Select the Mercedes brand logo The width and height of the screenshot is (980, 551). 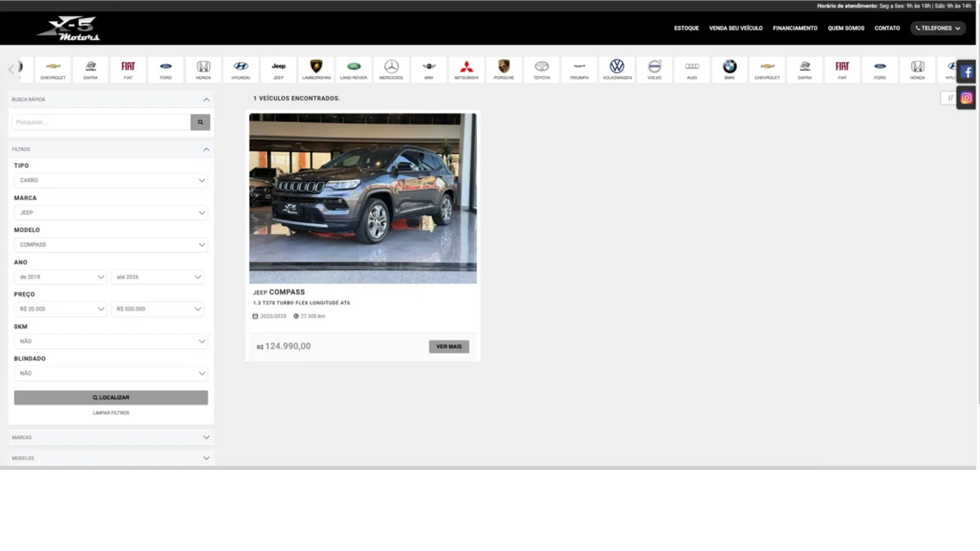(x=391, y=70)
